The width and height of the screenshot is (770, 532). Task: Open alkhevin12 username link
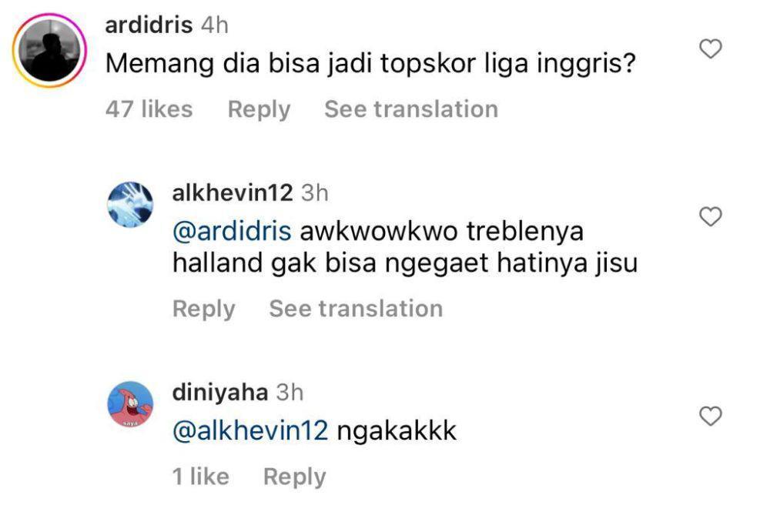click(x=233, y=192)
